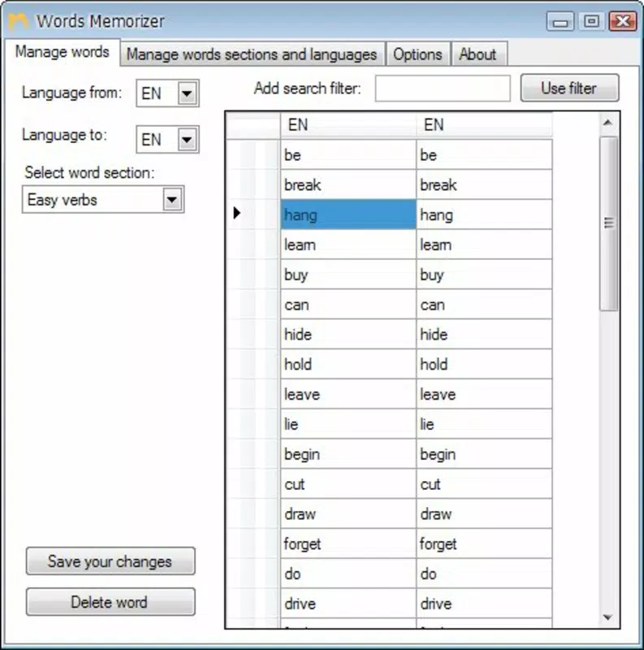Select the 'lie' cell in first column

348,423
